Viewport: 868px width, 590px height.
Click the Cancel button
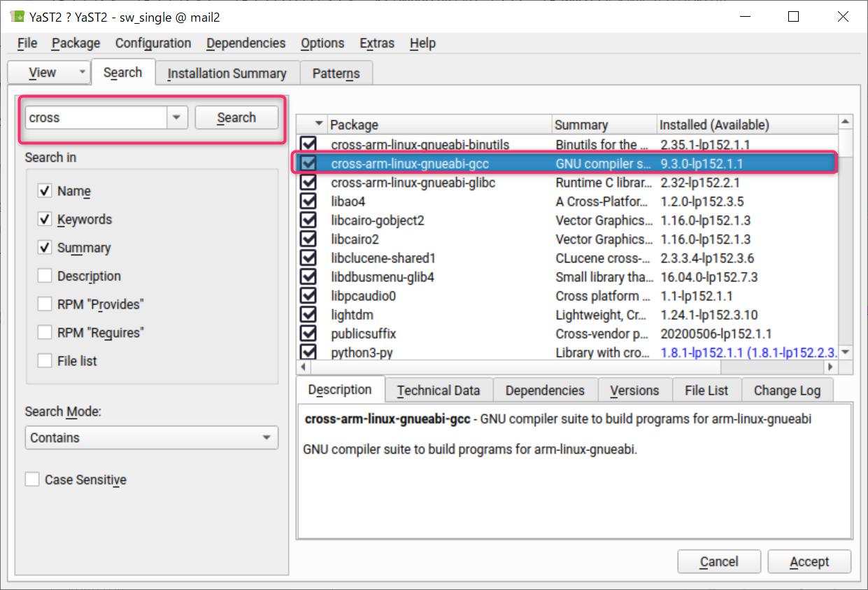click(x=719, y=561)
